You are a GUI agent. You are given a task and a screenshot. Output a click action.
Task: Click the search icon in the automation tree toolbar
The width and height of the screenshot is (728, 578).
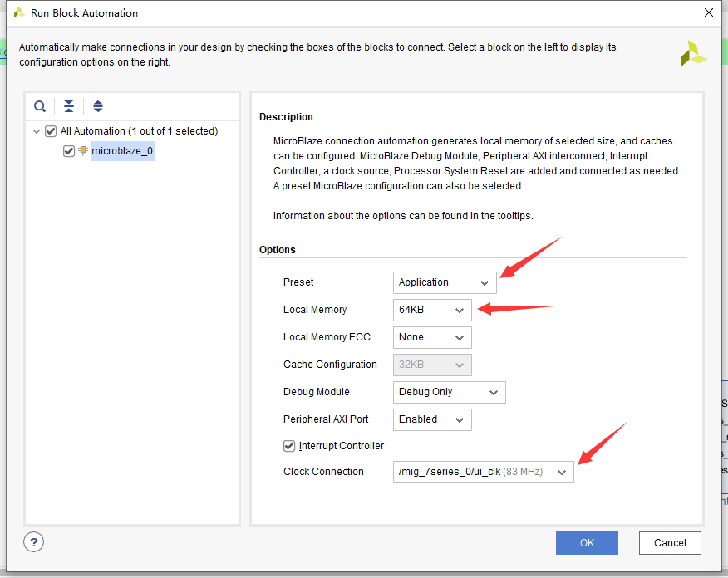pos(40,106)
